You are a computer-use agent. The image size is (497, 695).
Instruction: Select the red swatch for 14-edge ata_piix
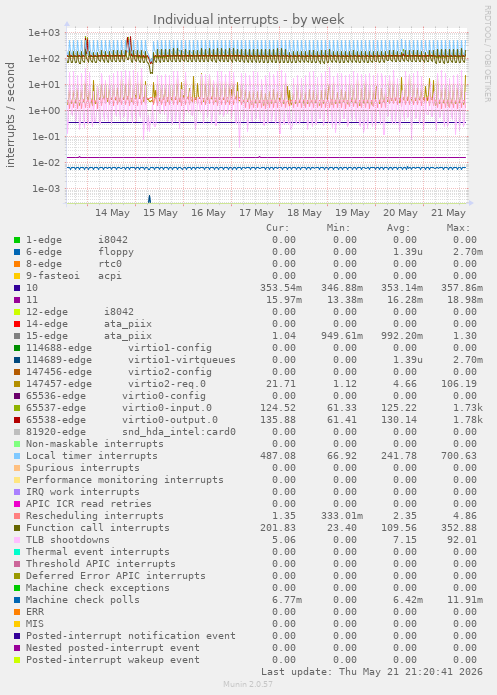[x=17, y=324]
